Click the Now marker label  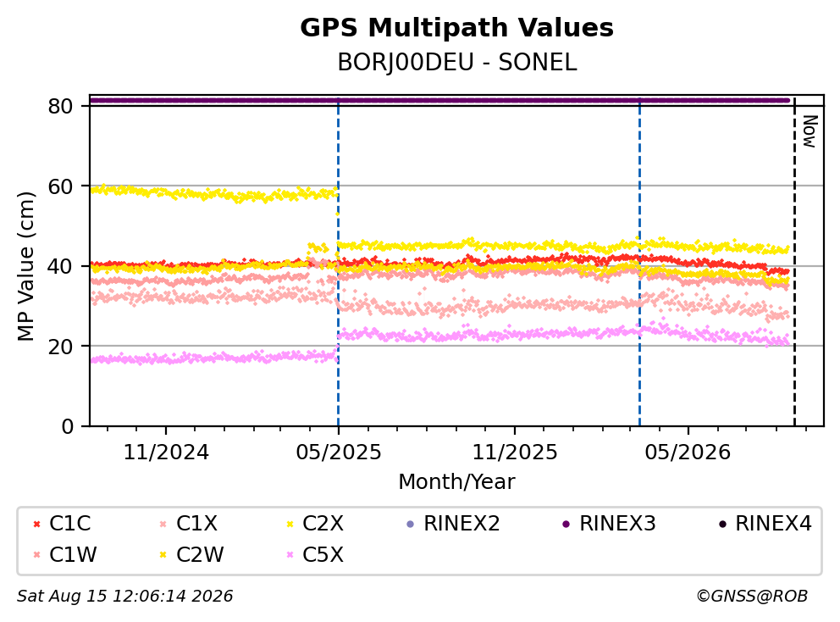[810, 131]
